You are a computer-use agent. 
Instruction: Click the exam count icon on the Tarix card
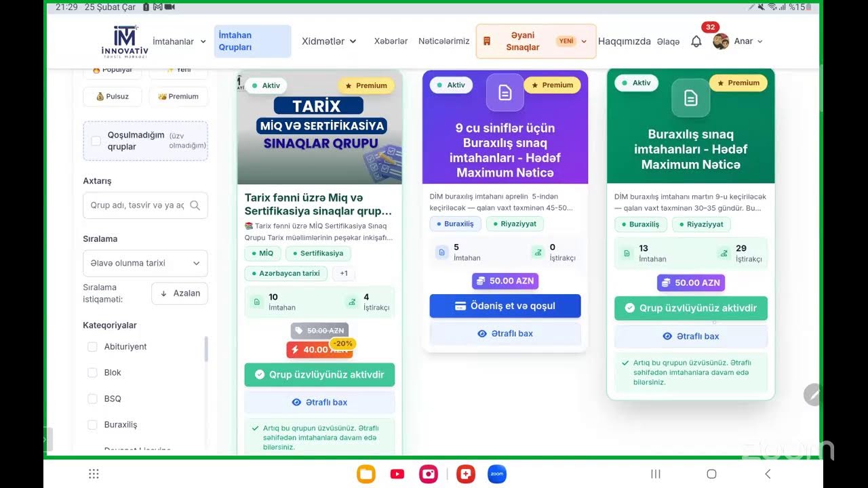[x=256, y=302]
